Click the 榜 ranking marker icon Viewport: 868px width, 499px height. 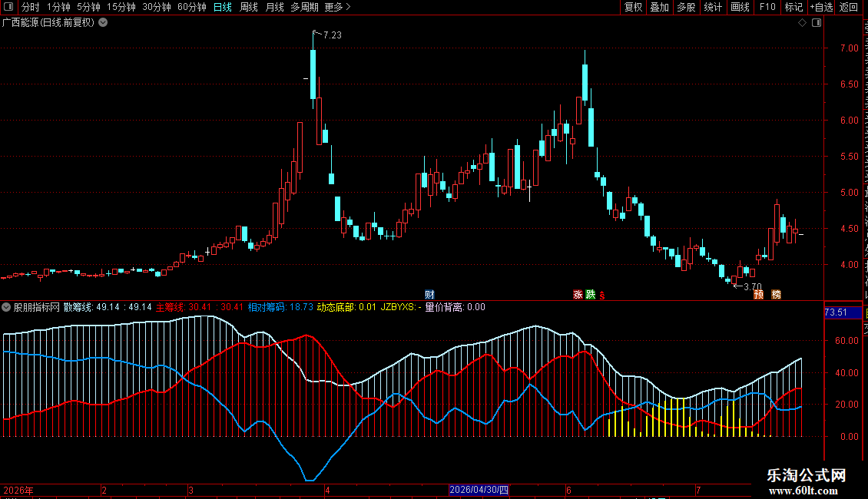coord(776,294)
